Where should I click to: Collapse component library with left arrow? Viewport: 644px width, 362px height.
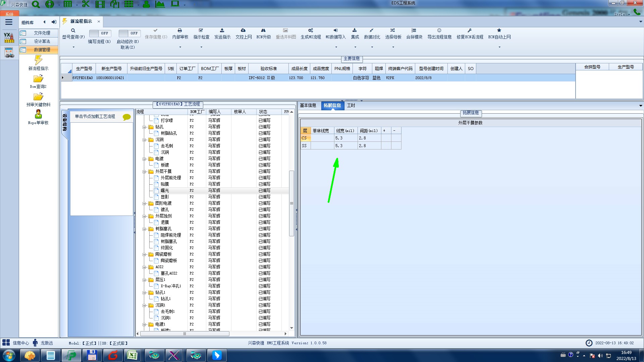click(44, 22)
